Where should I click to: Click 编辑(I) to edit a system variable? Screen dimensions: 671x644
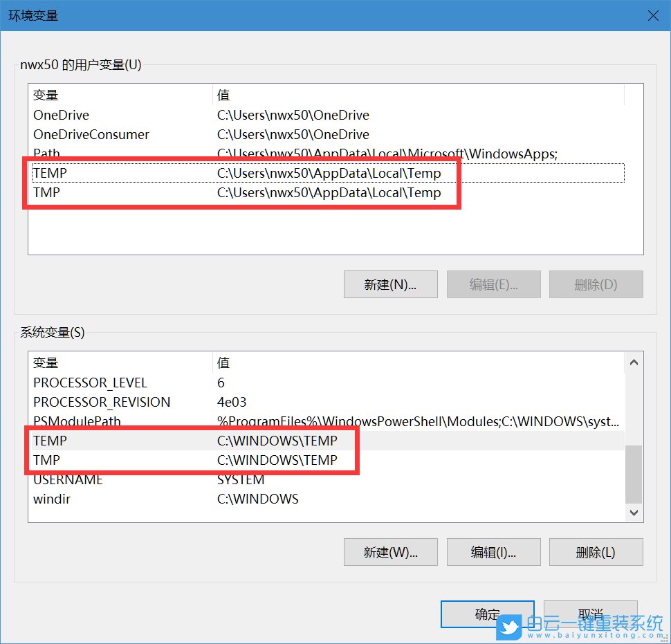pyautogui.click(x=493, y=552)
